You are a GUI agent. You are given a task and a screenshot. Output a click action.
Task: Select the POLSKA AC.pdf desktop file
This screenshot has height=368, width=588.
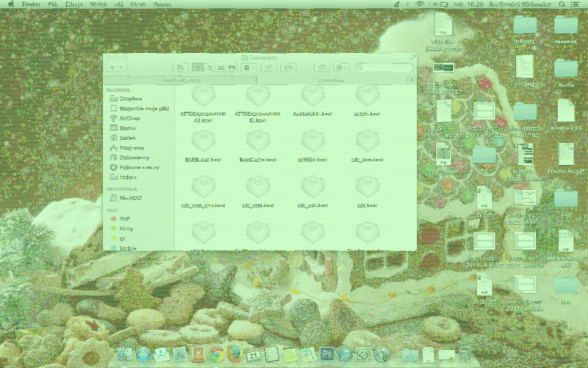pos(566,154)
